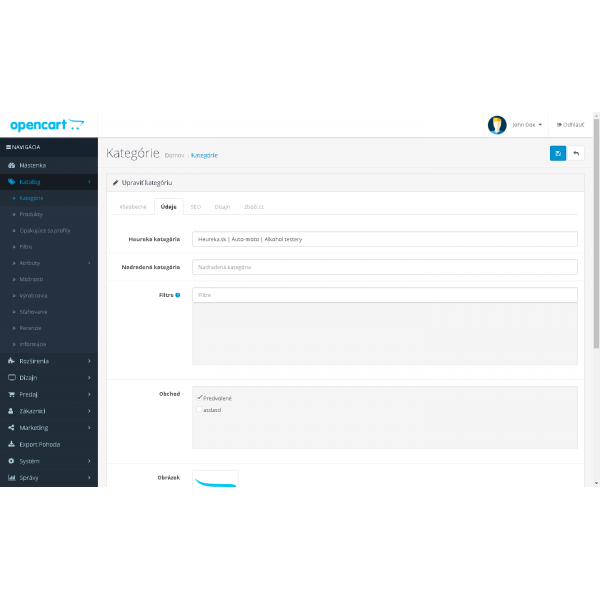Expand the Zákazníci menu chevron
600x600 pixels.
click(89, 411)
